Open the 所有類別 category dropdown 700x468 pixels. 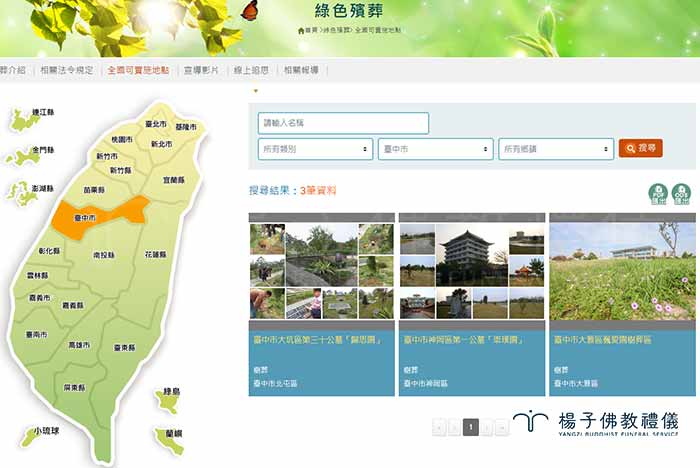[x=315, y=149]
